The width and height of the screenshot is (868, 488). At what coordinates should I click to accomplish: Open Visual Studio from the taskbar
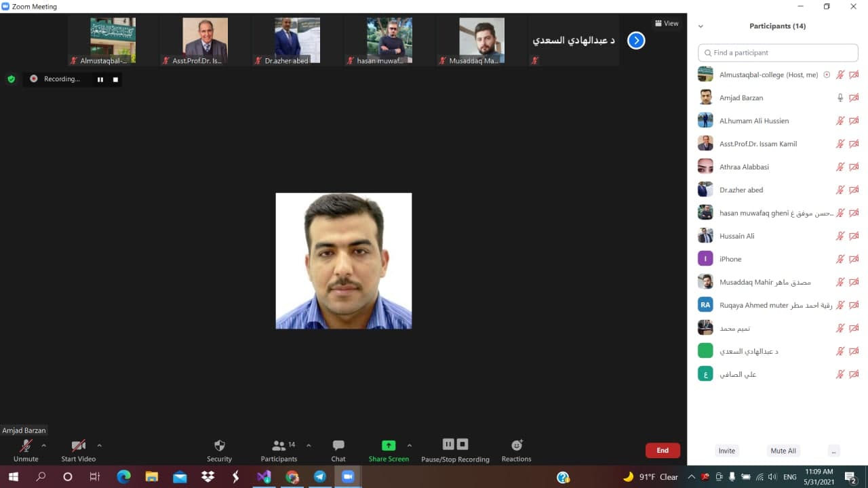click(x=264, y=477)
